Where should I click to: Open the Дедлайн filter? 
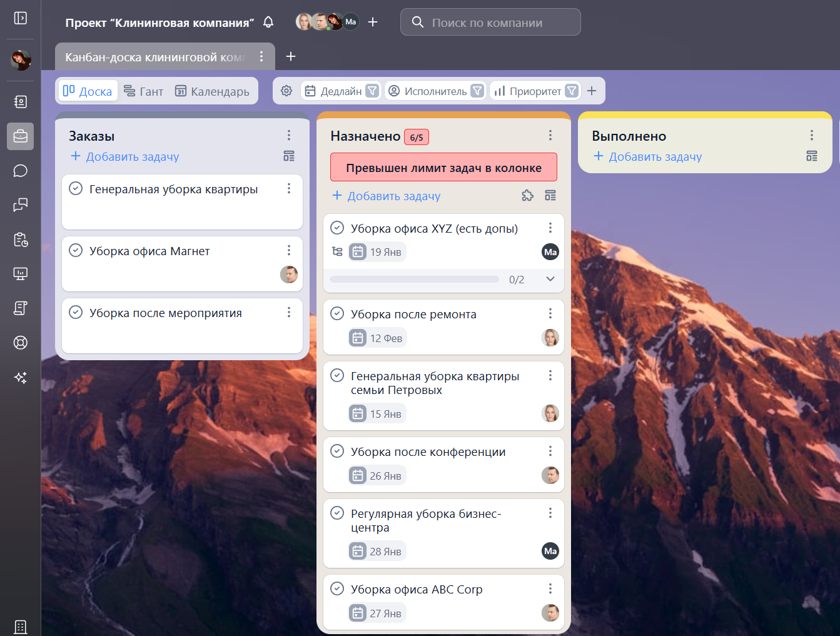(341, 91)
